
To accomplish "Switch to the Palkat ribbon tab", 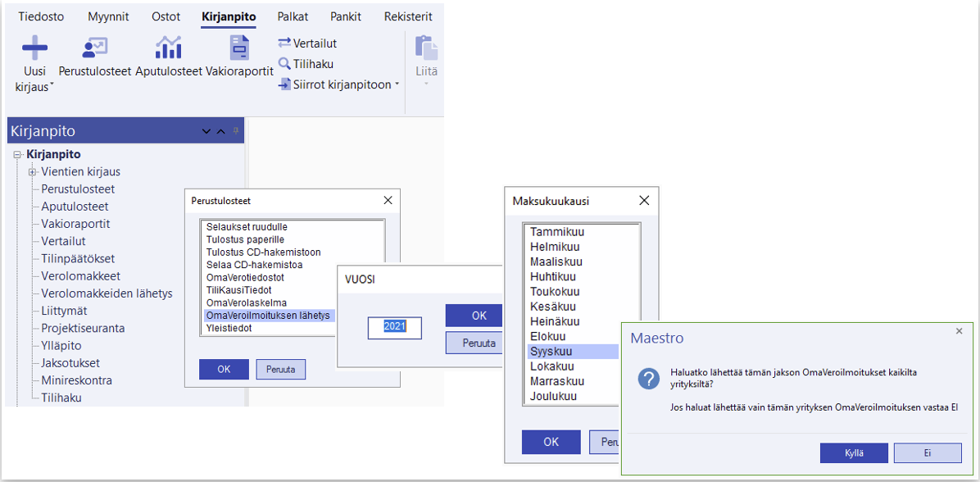I will tap(293, 16).
